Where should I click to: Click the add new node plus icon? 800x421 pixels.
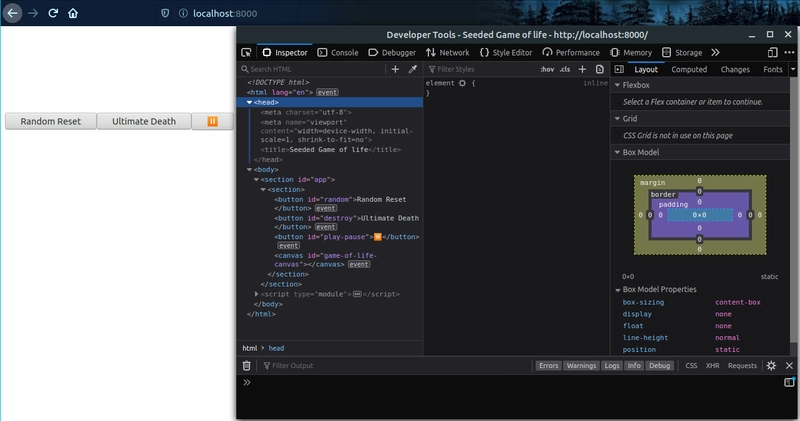point(395,69)
